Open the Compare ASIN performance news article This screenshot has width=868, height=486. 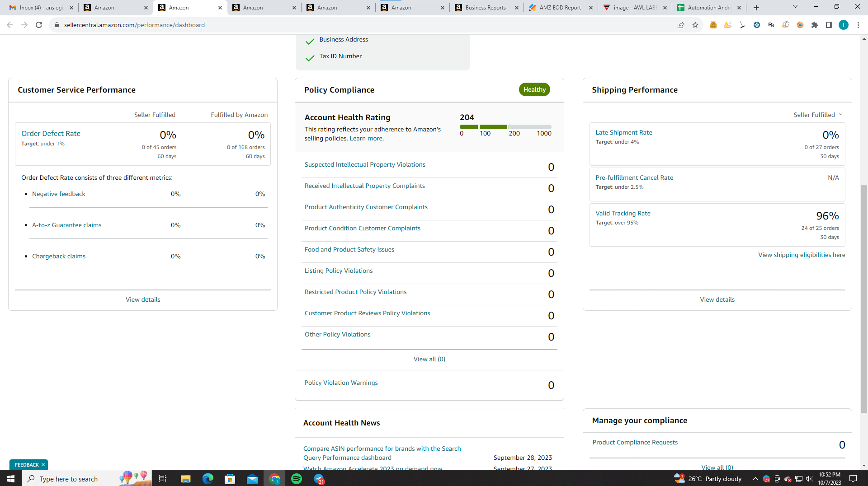[382, 453]
